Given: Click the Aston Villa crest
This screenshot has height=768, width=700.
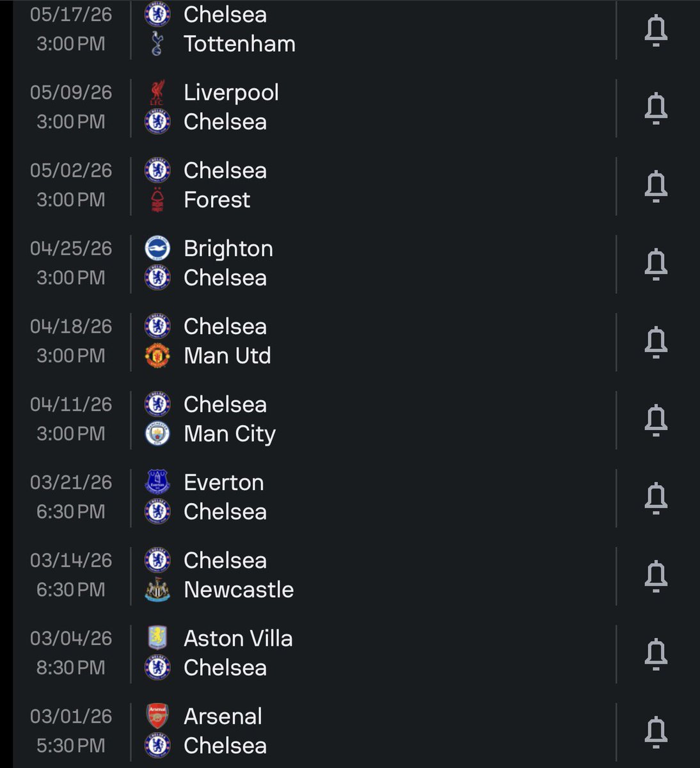Looking at the screenshot, I should pyautogui.click(x=157, y=638).
